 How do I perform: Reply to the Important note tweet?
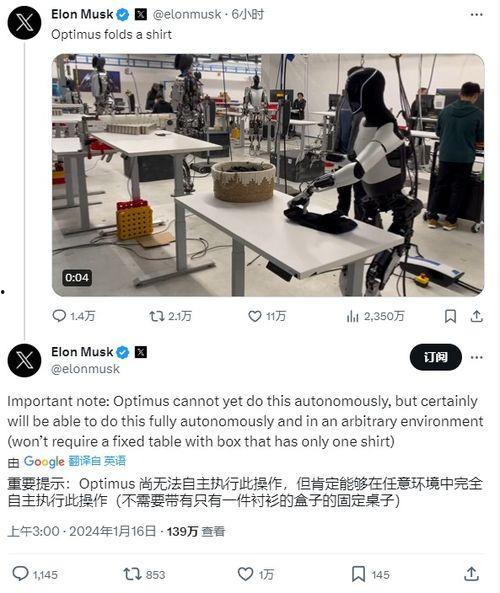coord(20,574)
